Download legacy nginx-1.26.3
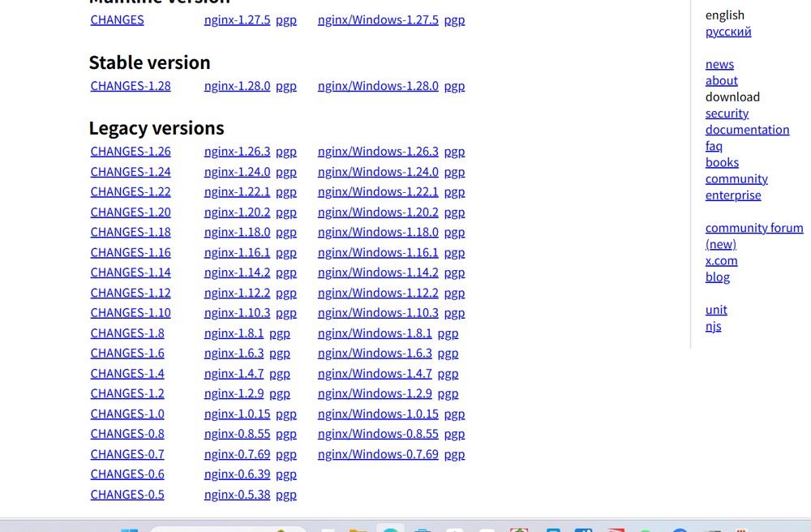The width and height of the screenshot is (811, 532). [237, 151]
